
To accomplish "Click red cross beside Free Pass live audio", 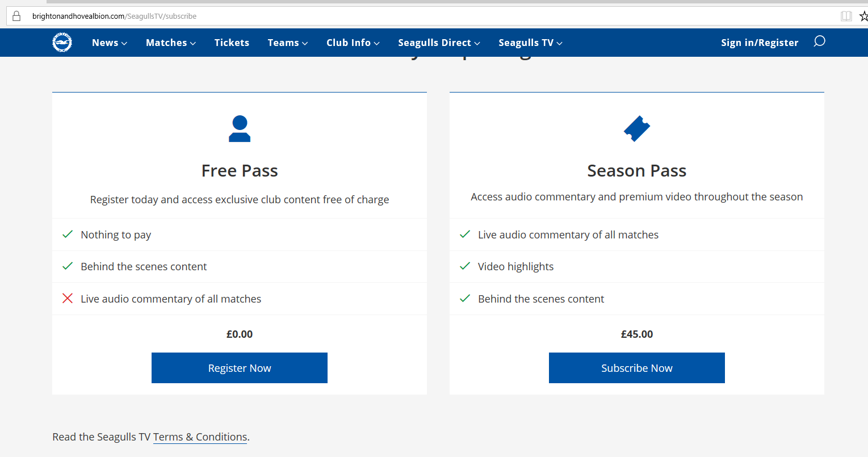I will coord(68,299).
